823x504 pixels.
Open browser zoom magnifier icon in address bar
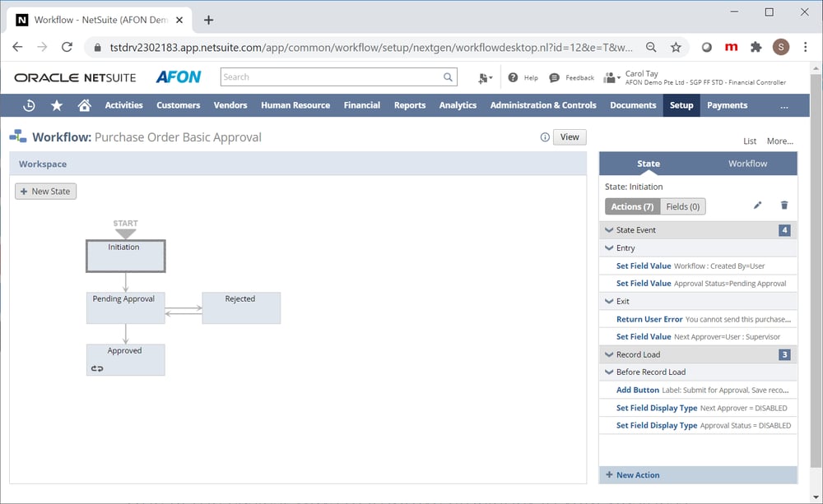tap(651, 47)
